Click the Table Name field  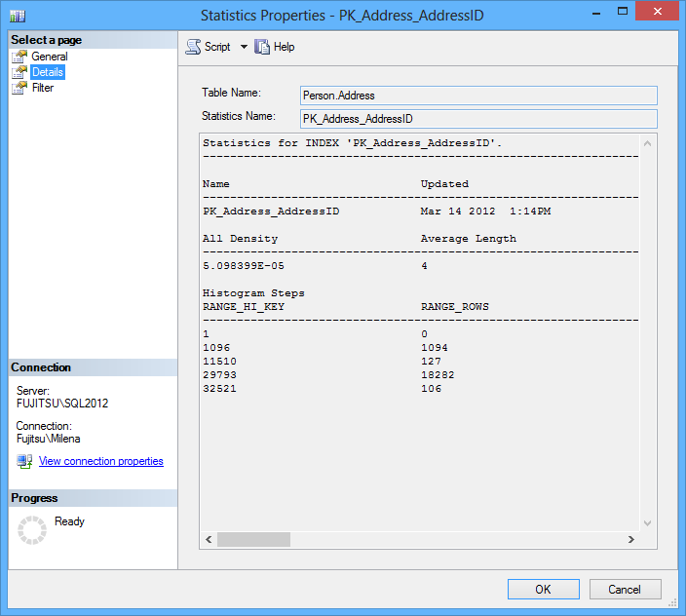[477, 96]
